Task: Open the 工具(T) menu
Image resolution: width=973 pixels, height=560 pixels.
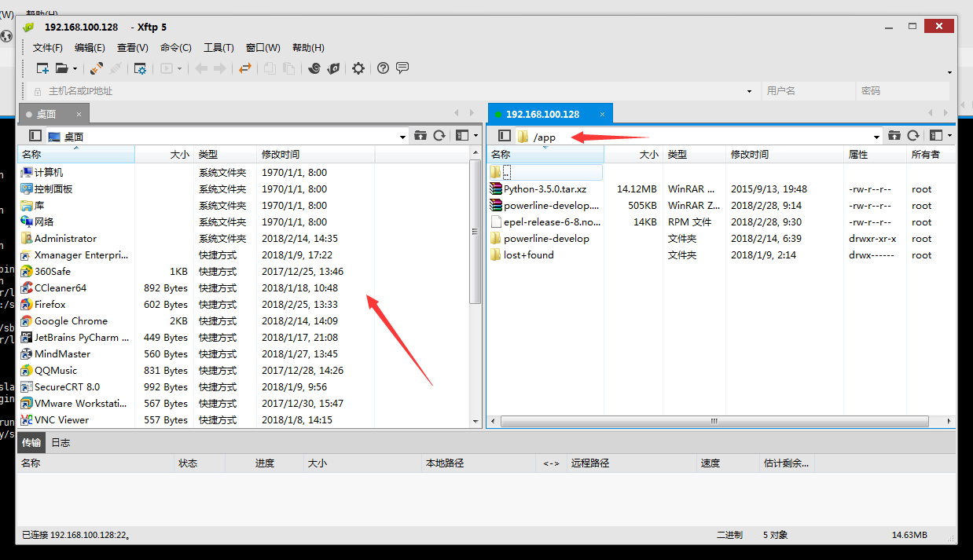Action: coord(218,48)
